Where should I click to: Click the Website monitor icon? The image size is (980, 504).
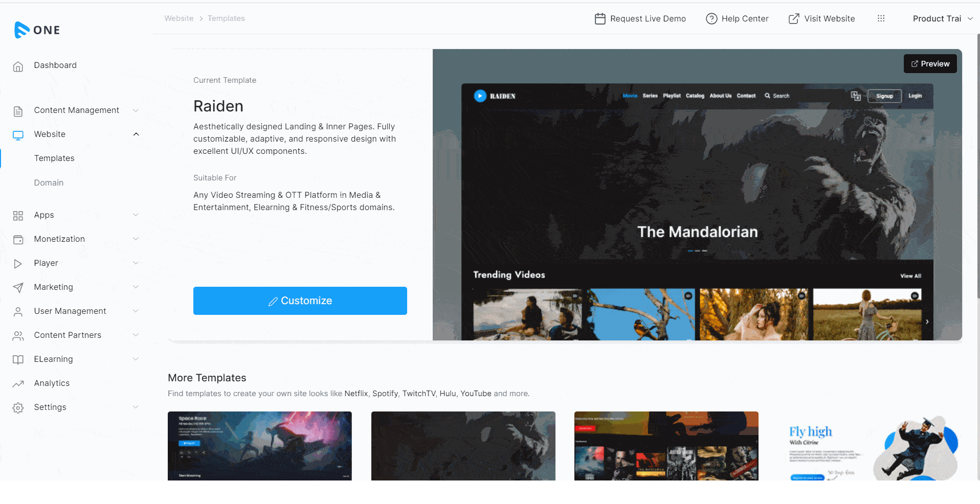tap(18, 135)
